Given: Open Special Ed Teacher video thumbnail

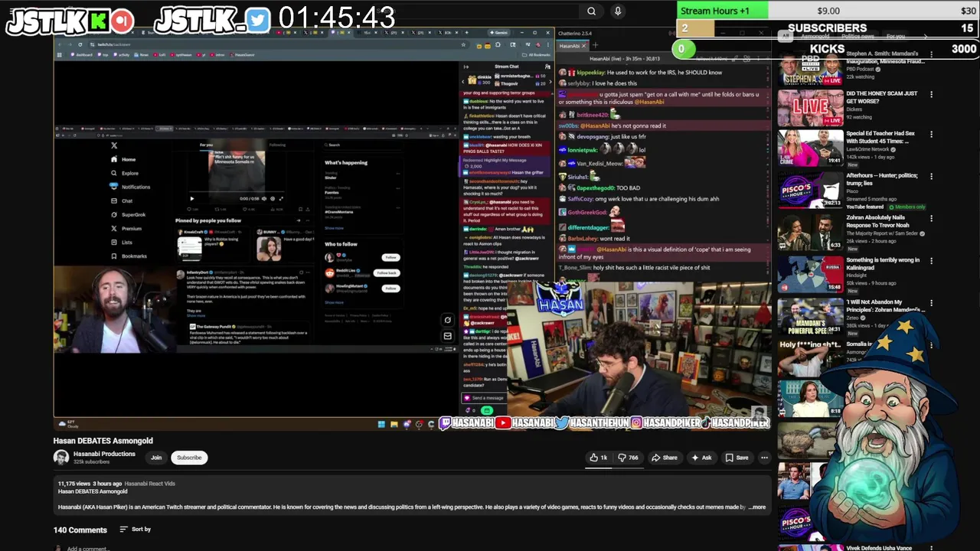Looking at the screenshot, I should pos(810,148).
